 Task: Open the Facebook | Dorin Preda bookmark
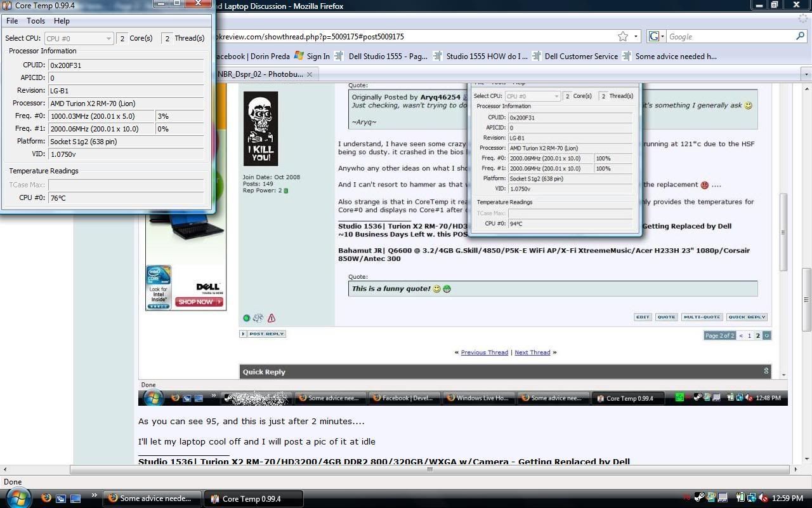tap(252, 56)
